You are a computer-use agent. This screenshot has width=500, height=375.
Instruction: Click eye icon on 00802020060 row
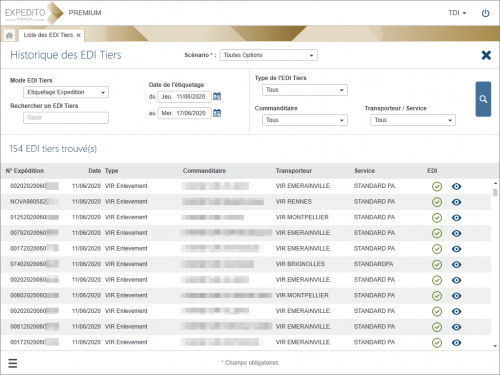pyautogui.click(x=456, y=296)
